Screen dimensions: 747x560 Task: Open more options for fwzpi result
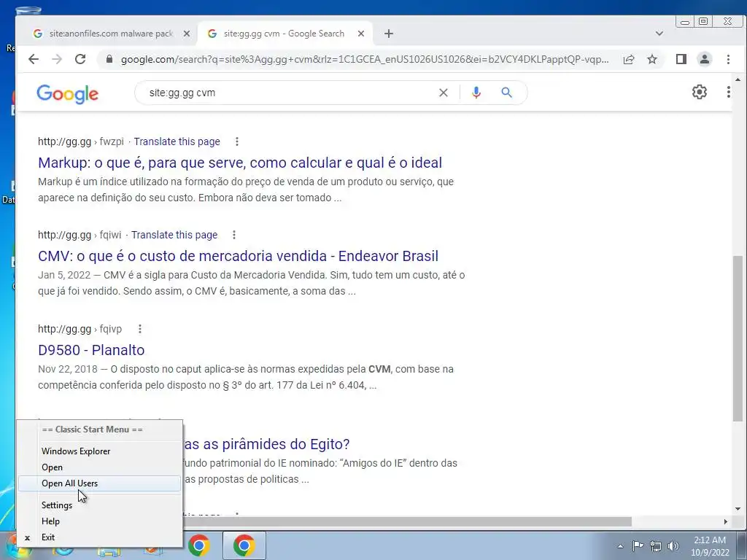237,141
